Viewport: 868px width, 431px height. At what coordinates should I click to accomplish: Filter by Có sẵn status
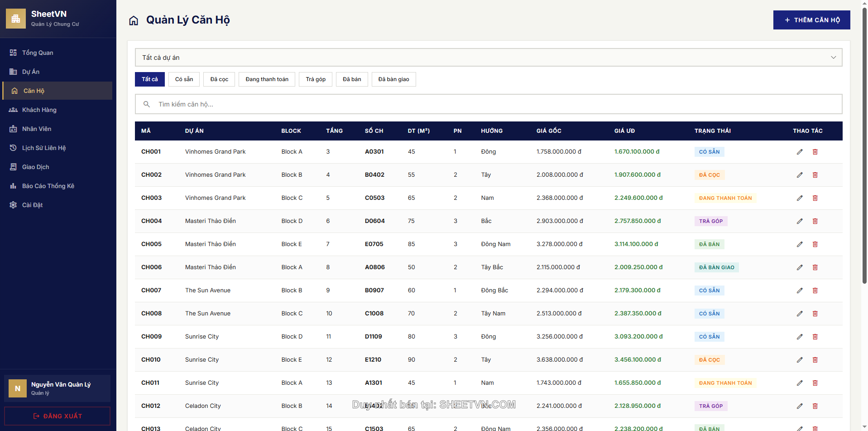(x=184, y=79)
